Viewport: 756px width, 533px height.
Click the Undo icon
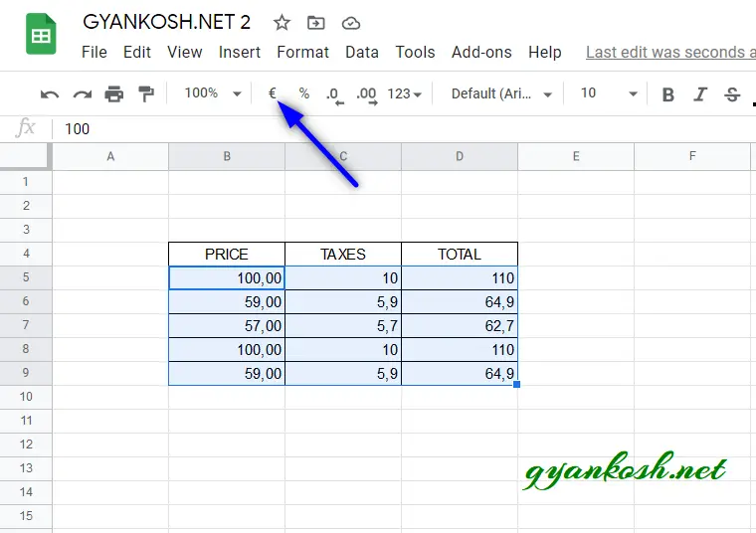[50, 94]
